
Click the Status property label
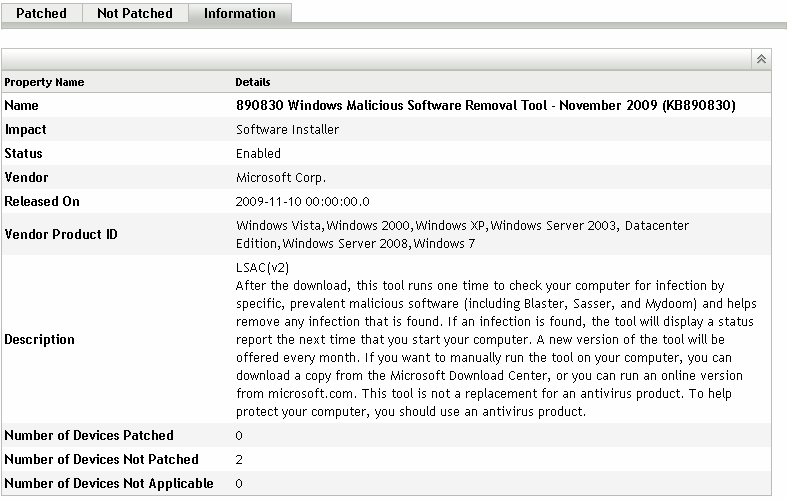25,154
